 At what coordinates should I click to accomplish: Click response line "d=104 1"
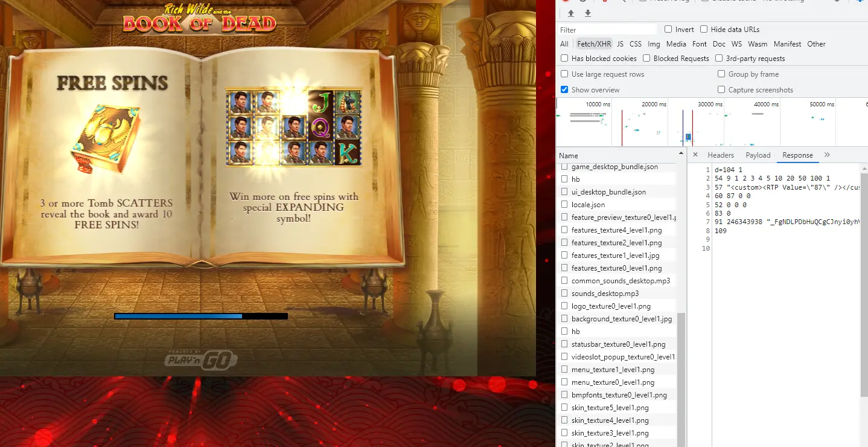click(x=728, y=170)
